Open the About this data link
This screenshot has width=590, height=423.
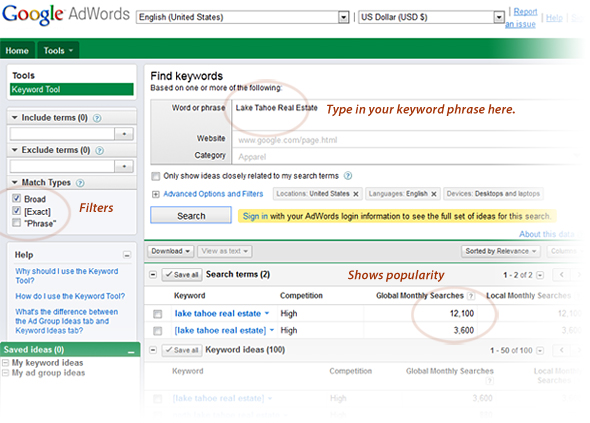pos(547,234)
